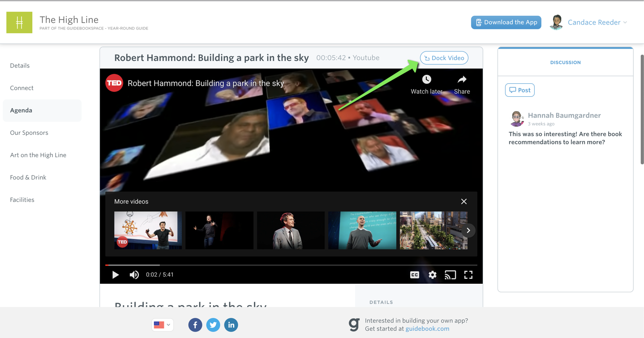
Task: Select thumbnail of speaker on dark stage
Action: [x=219, y=231]
